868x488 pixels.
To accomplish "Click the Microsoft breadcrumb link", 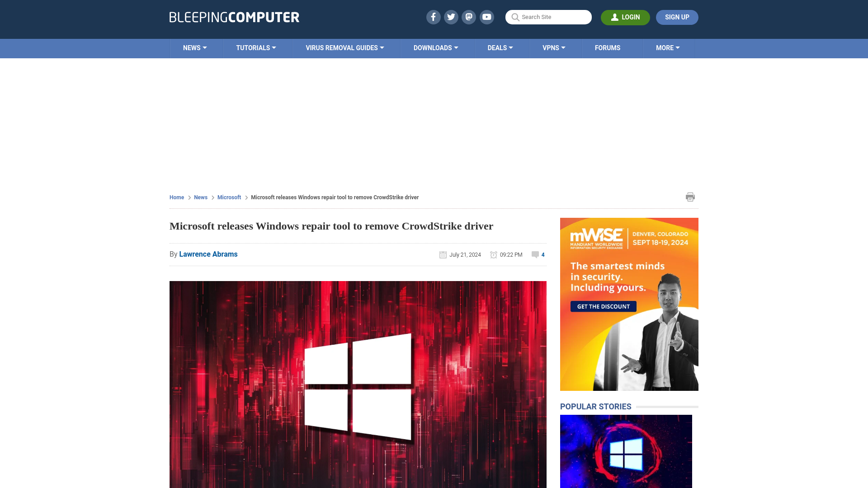I will [x=229, y=197].
